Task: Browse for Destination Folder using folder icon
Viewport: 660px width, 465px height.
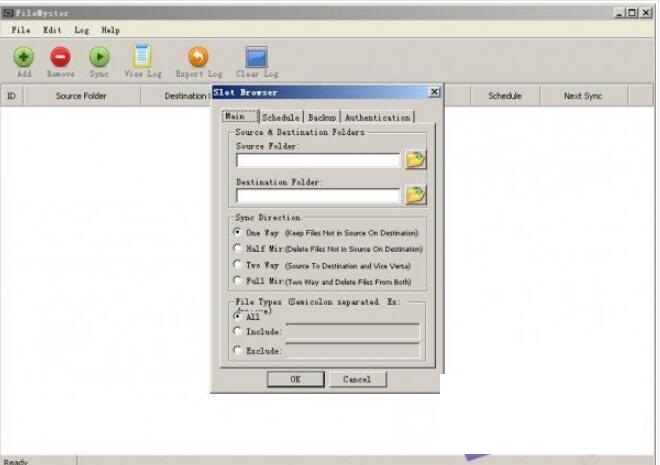Action: (x=415, y=195)
